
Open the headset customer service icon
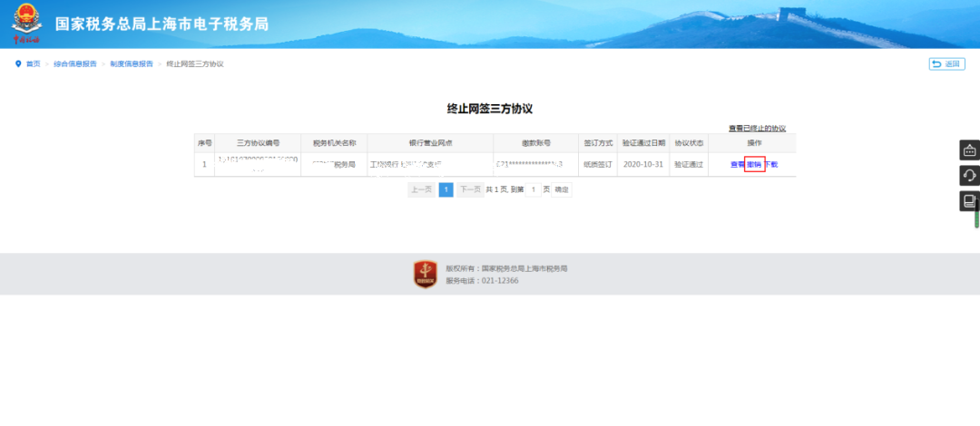coord(969,176)
